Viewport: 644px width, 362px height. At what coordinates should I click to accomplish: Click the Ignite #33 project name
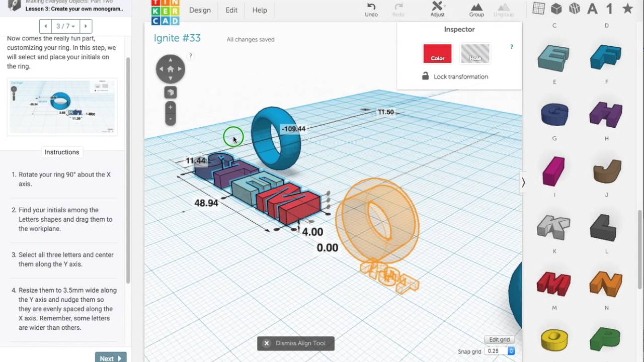pos(177,38)
